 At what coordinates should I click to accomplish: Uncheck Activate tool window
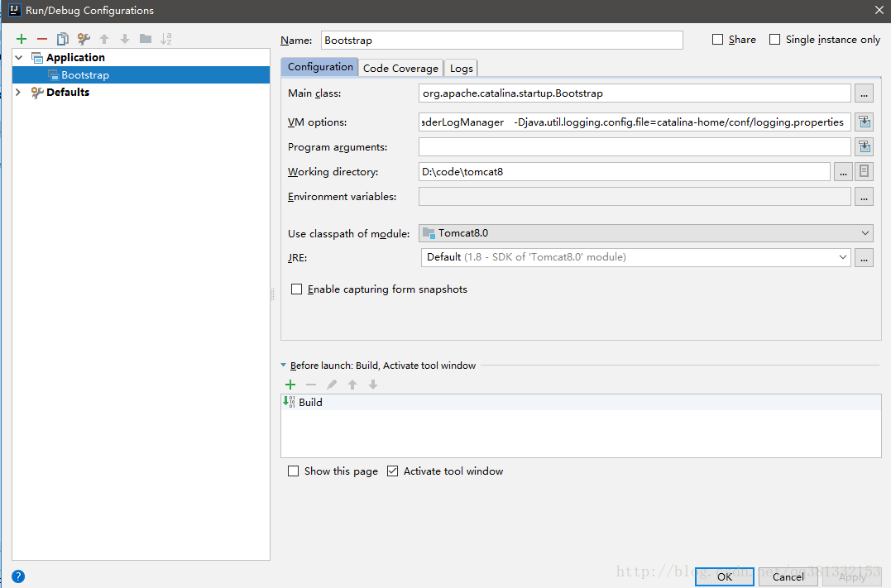393,471
